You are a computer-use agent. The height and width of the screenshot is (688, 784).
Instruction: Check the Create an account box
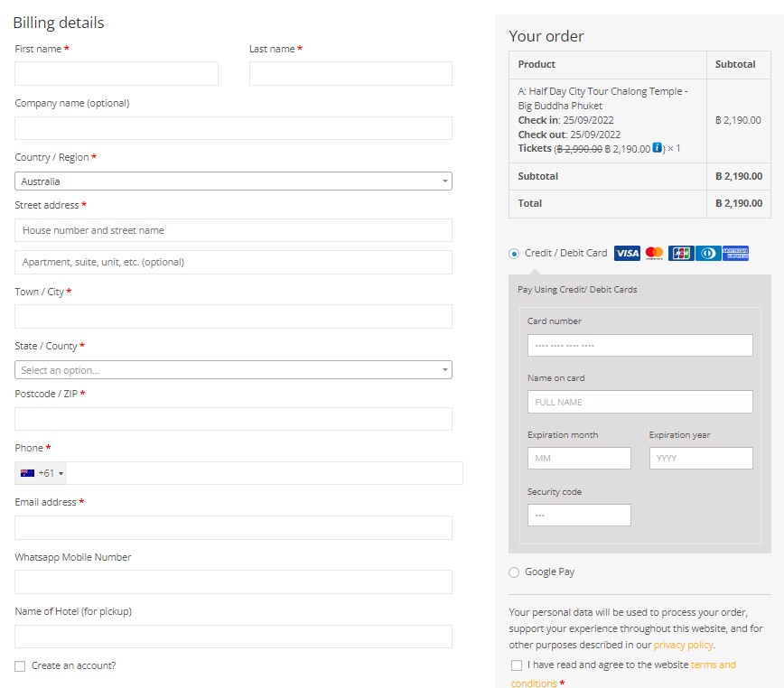(20, 666)
